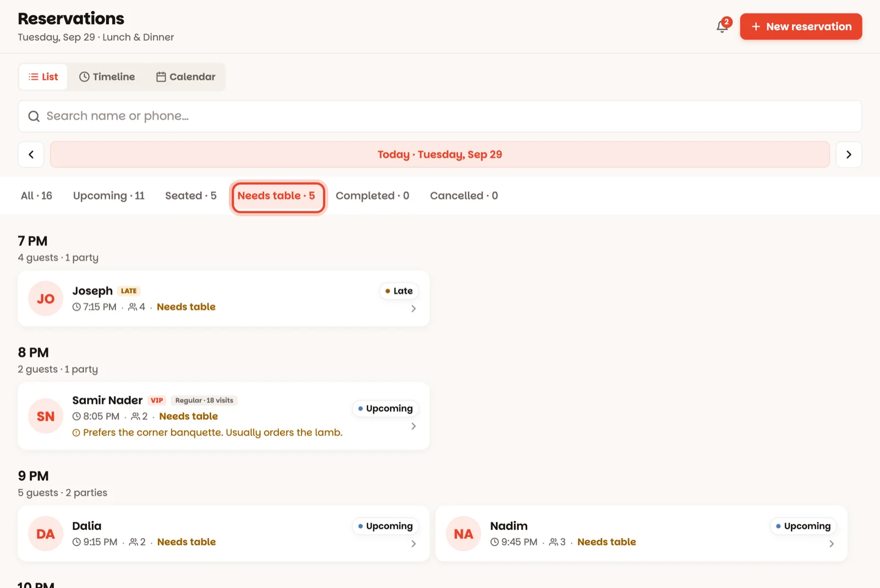Viewport: 880px width, 588px height.
Task: Expand Dalia's reservation chevron
Action: click(414, 544)
